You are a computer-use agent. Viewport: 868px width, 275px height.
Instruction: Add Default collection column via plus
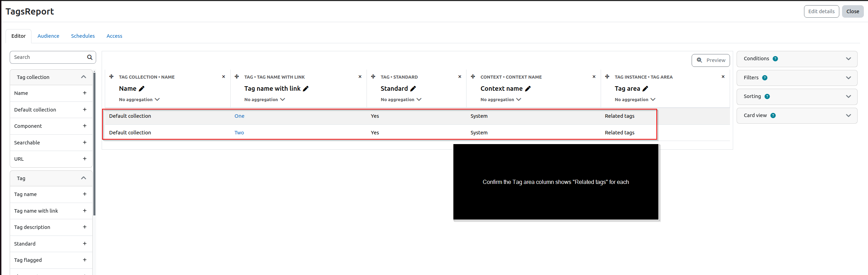point(84,109)
